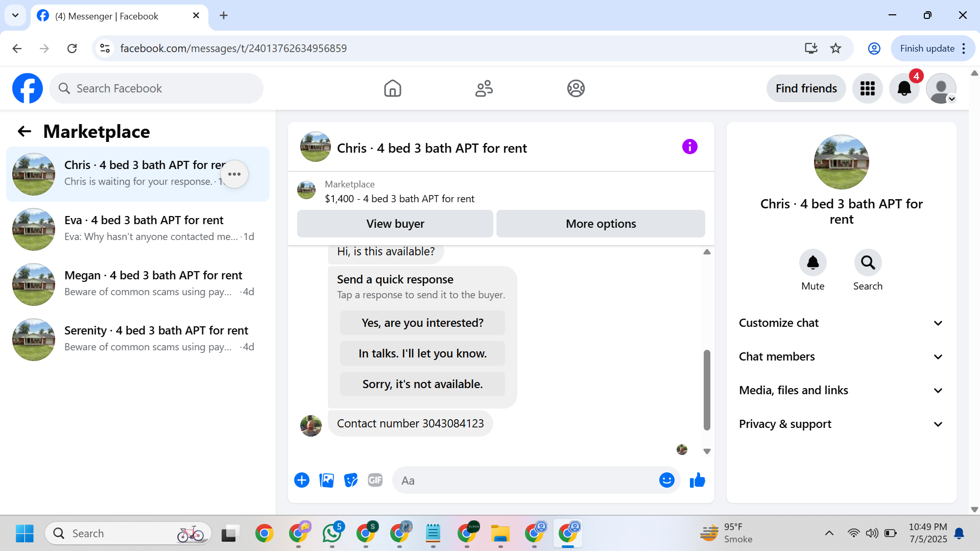Open the account profile avatar menu

[x=941, y=88]
